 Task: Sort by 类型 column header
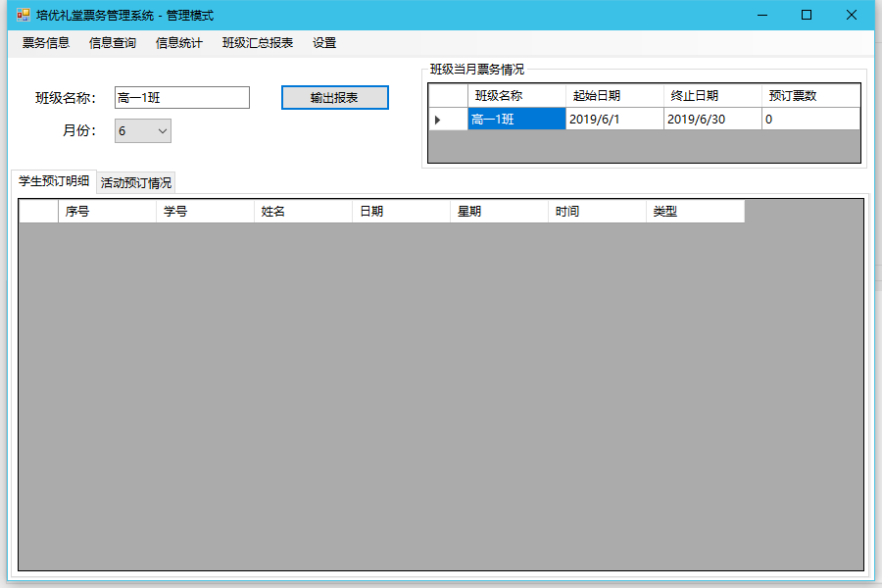(695, 212)
